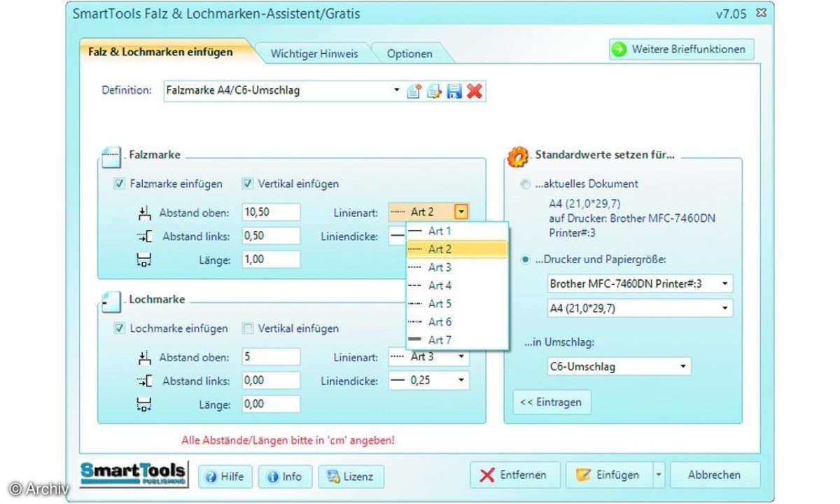The image size is (840, 504).
Task: Choose Art 3 from the line type list
Action: pyautogui.click(x=457, y=267)
